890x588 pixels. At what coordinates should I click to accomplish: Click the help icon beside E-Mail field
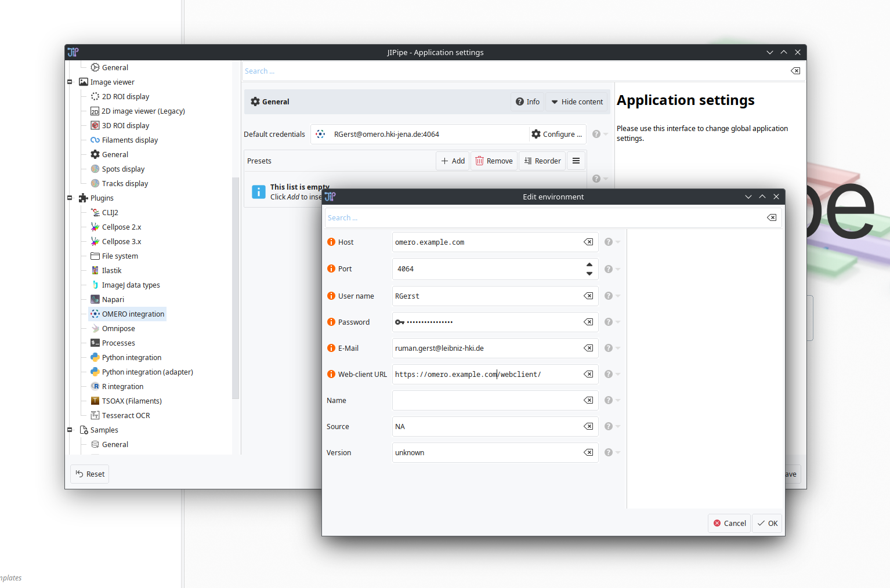(609, 348)
